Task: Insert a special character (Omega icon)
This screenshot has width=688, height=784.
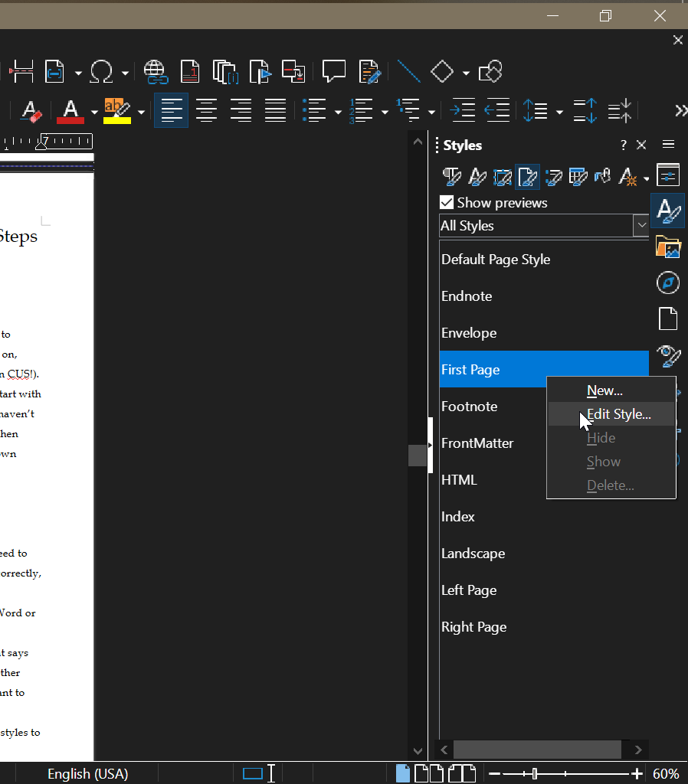Action: [101, 71]
